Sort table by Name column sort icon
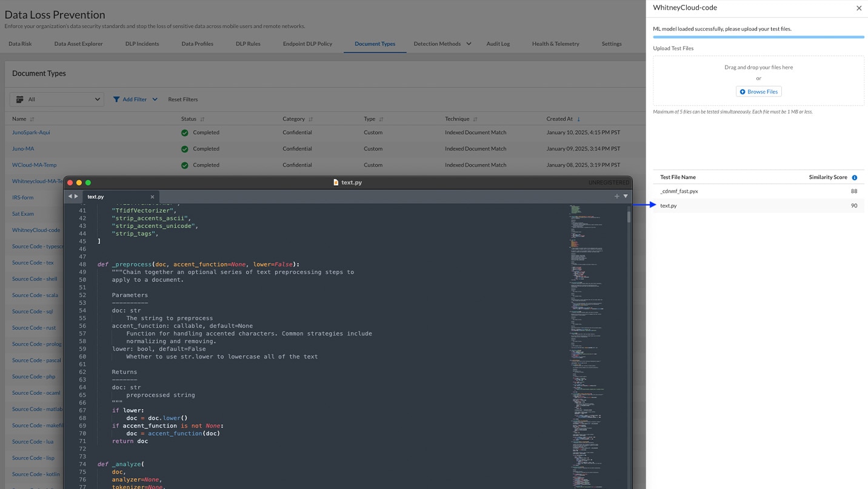The width and height of the screenshot is (868, 489). pos(32,120)
